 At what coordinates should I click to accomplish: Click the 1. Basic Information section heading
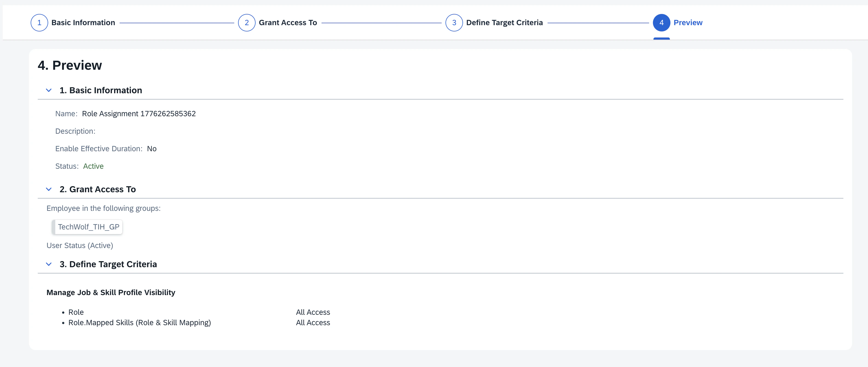[100, 90]
